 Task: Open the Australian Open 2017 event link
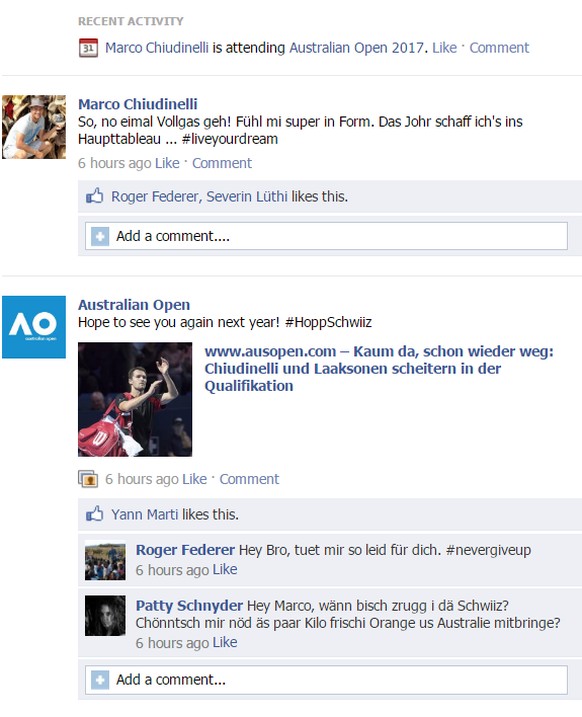[357, 48]
